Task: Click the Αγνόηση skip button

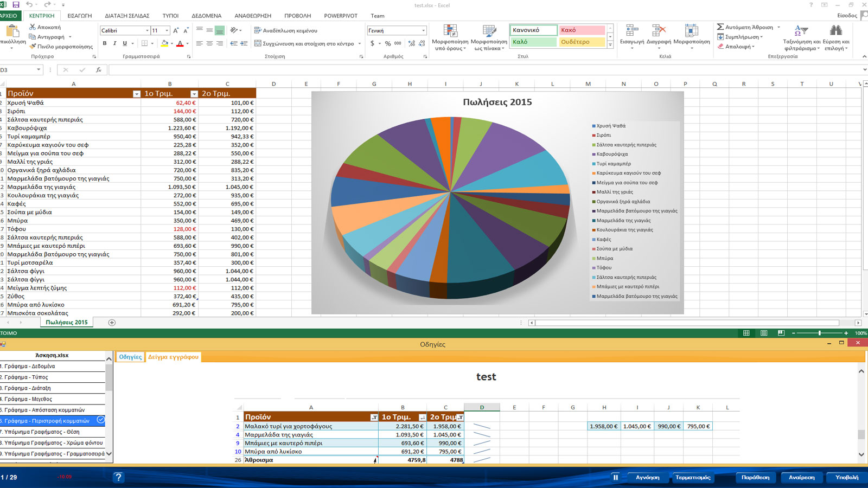Action: click(647, 477)
